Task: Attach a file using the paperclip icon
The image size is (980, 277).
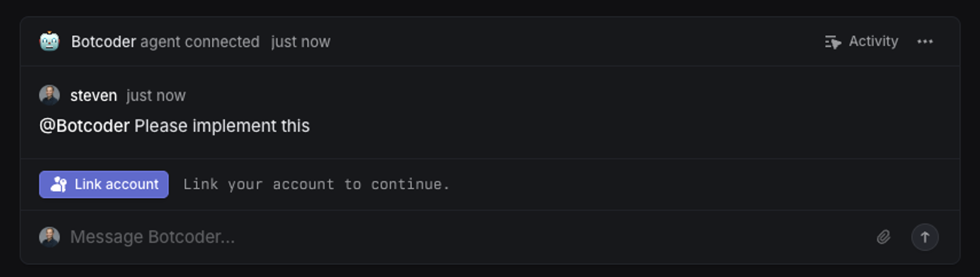Action: (x=883, y=237)
